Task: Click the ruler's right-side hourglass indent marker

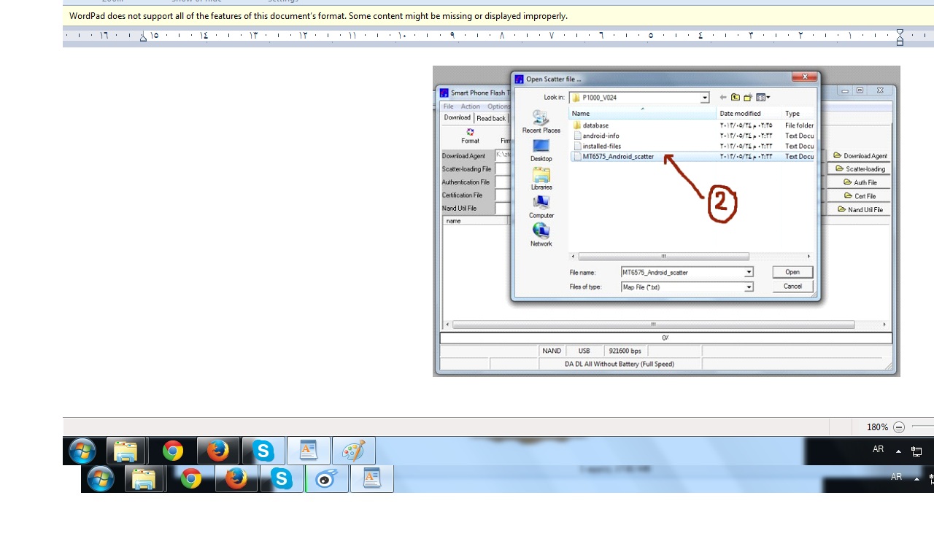Action: point(900,37)
